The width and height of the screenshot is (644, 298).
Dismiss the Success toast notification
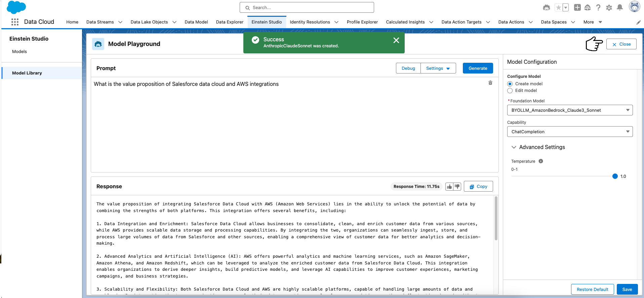coord(396,40)
